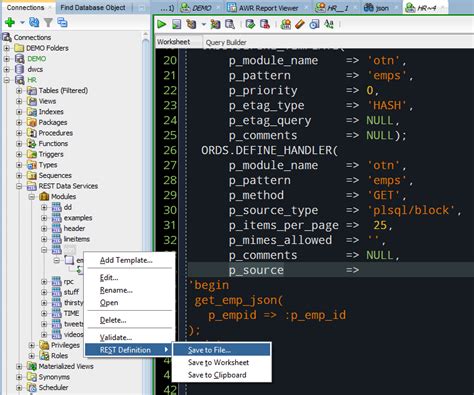Select the rpc module
Viewport: 474px width, 395px height.
point(69,282)
